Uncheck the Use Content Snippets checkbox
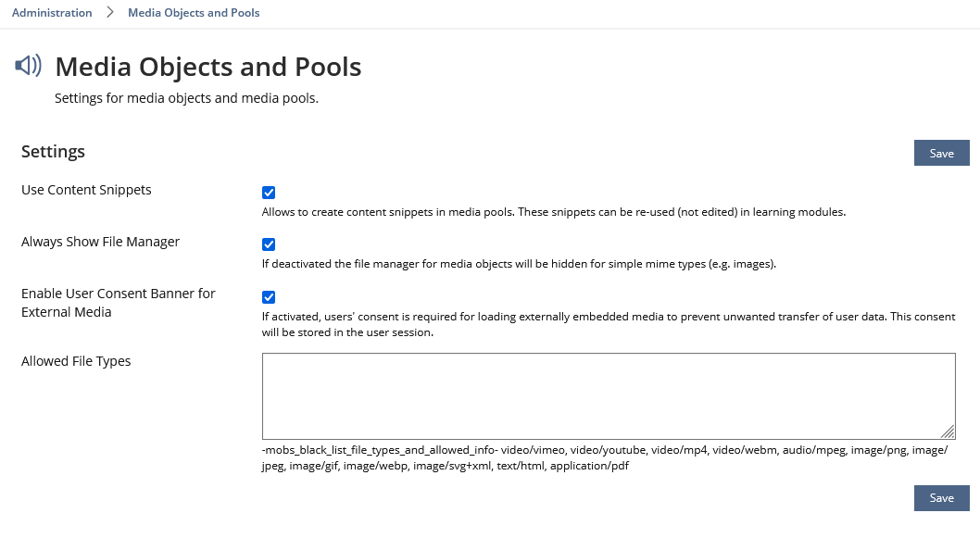Image resolution: width=980 pixels, height=538 pixels. [269, 193]
